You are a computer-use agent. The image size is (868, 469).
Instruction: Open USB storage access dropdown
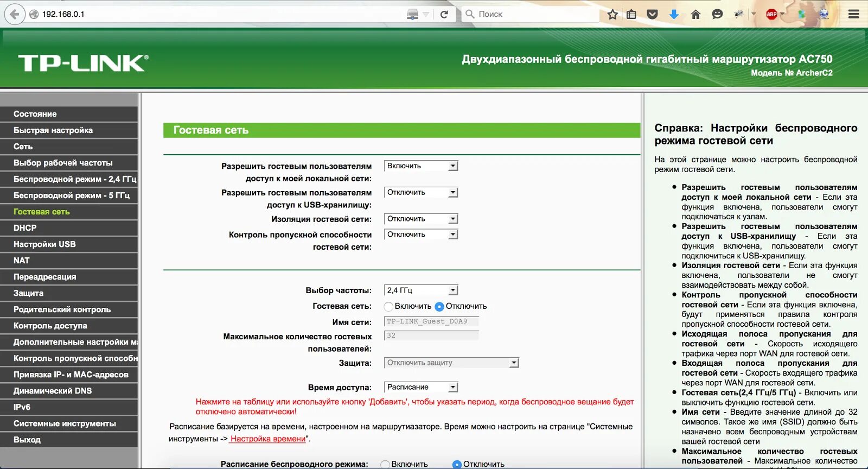pyautogui.click(x=421, y=193)
